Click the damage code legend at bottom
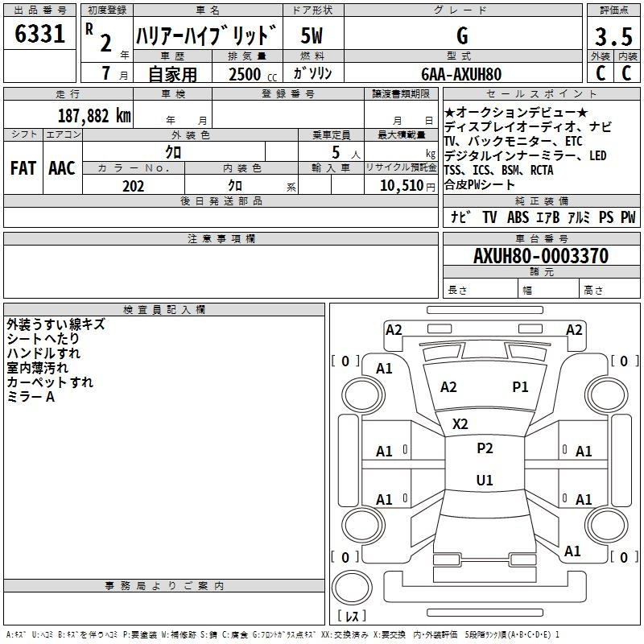Image resolution: width=644 pixels, height=644 pixels. (x=283, y=634)
